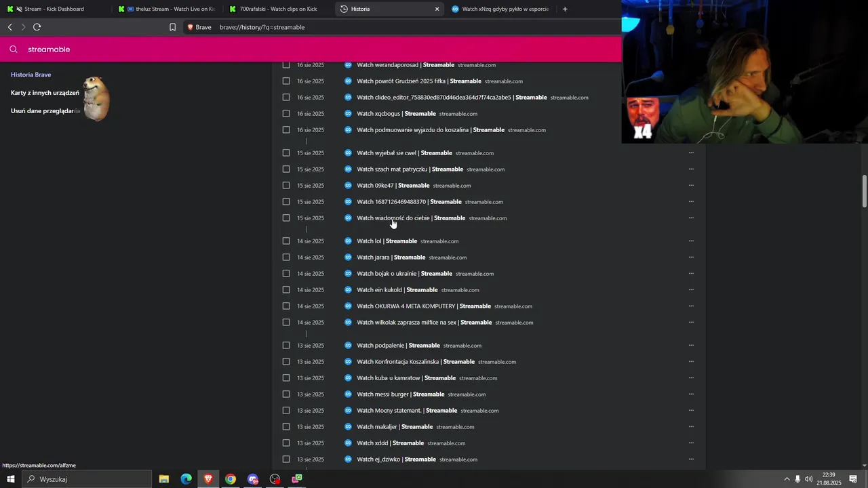This screenshot has height=488, width=868.
Task: Click the microphone tray icon
Action: point(797,479)
